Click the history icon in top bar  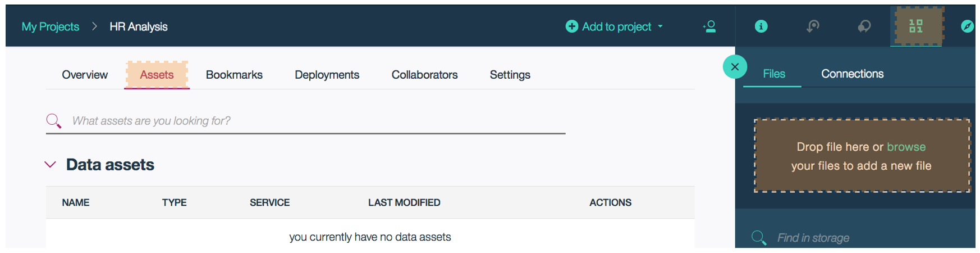click(813, 26)
